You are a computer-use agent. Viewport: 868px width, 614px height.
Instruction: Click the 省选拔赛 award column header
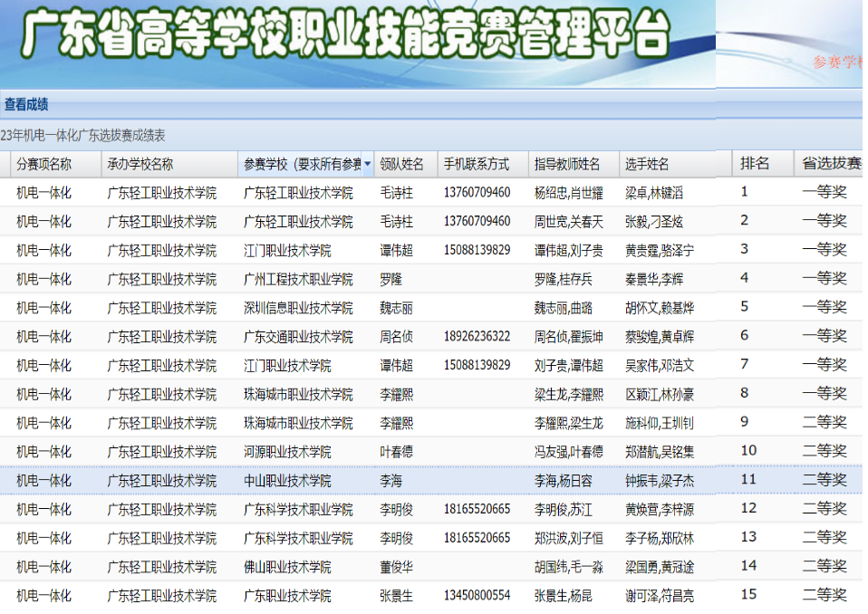point(831,163)
